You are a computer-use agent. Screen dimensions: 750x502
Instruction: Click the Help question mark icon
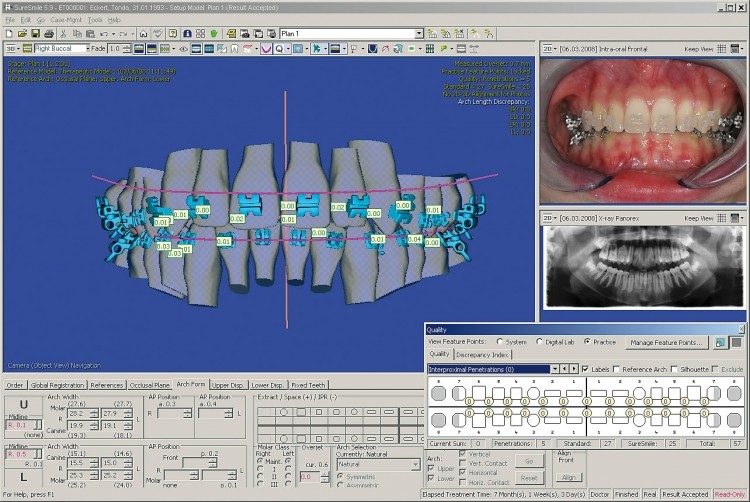173,33
